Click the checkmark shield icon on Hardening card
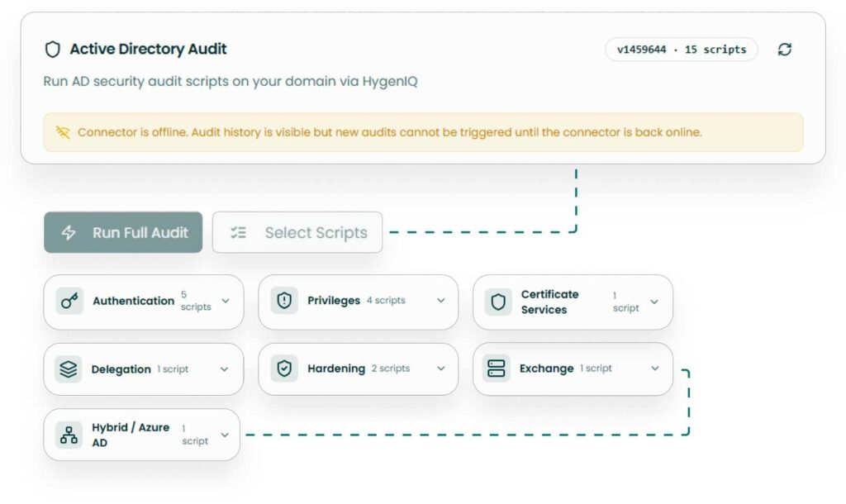 pos(284,368)
